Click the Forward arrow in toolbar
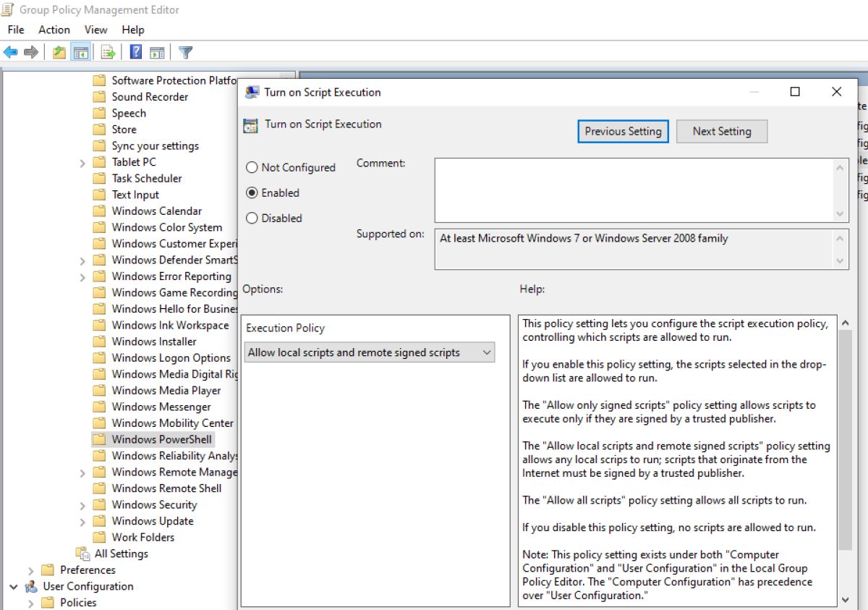 (x=31, y=52)
